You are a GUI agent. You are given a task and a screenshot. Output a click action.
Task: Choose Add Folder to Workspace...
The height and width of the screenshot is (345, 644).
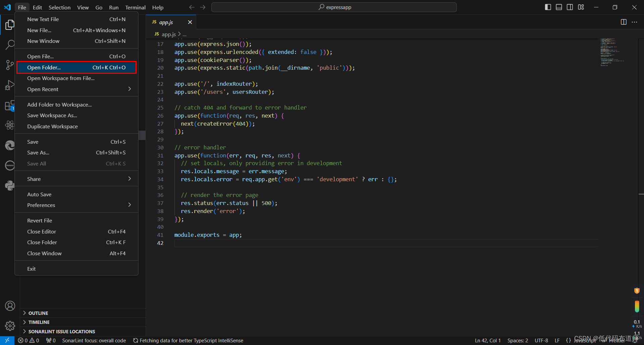point(76,105)
